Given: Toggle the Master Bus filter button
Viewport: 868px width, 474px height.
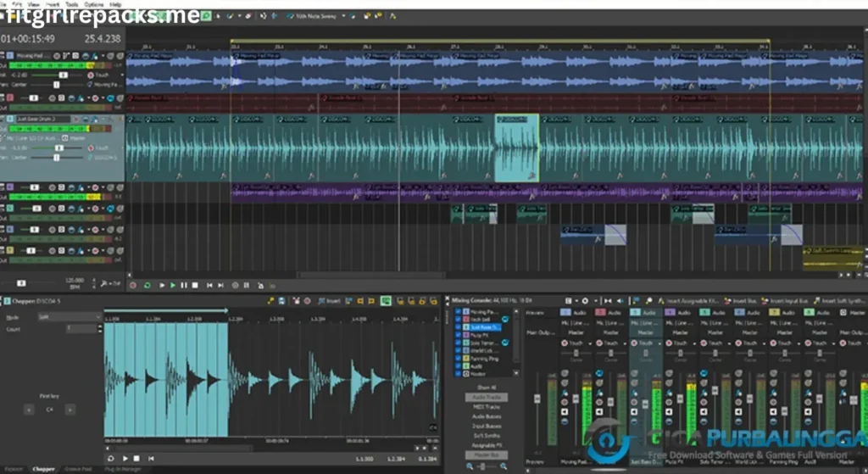Looking at the screenshot, I should pos(487,455).
